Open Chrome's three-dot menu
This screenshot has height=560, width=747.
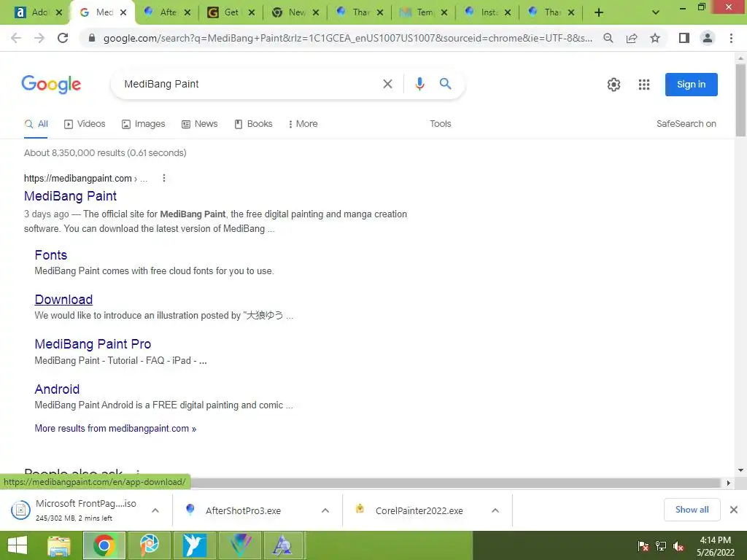(731, 38)
